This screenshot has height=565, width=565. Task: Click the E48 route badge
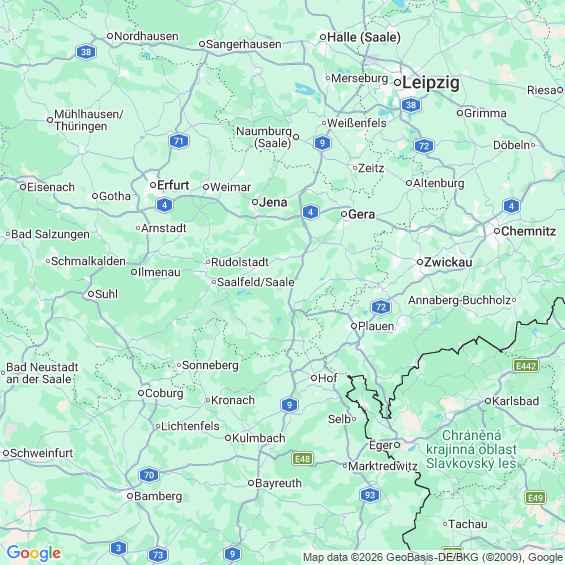(302, 459)
